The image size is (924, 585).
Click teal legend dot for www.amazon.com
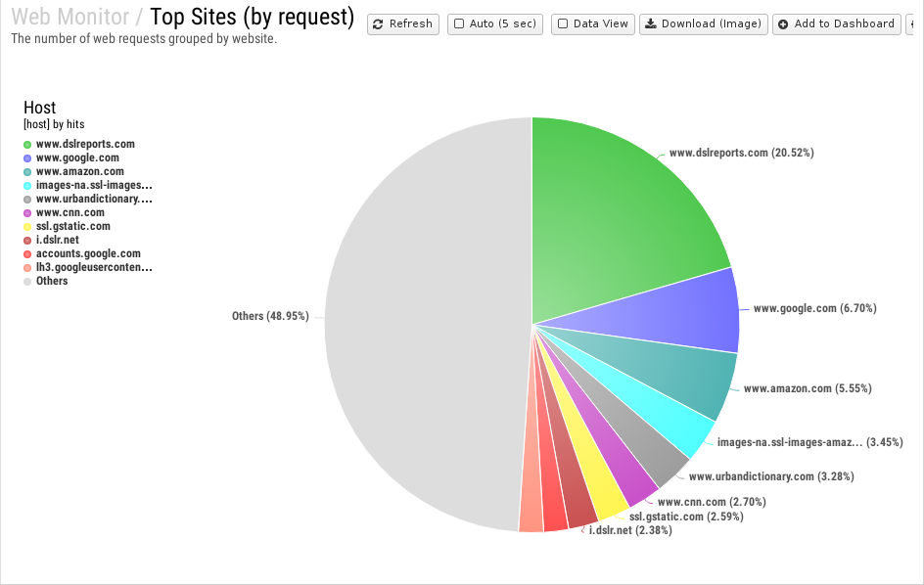pos(27,172)
